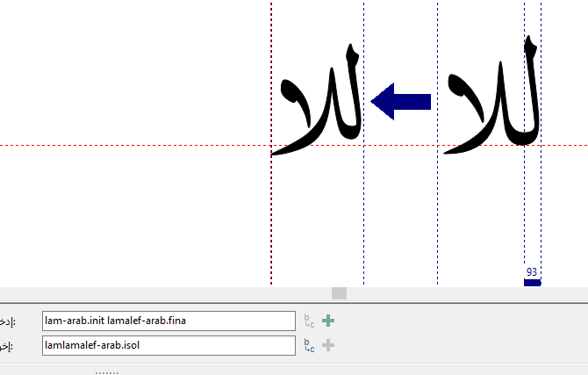The width and height of the screenshot is (588, 375).
Task: Click the blue bar beneath the 93 label
Action: [x=532, y=282]
